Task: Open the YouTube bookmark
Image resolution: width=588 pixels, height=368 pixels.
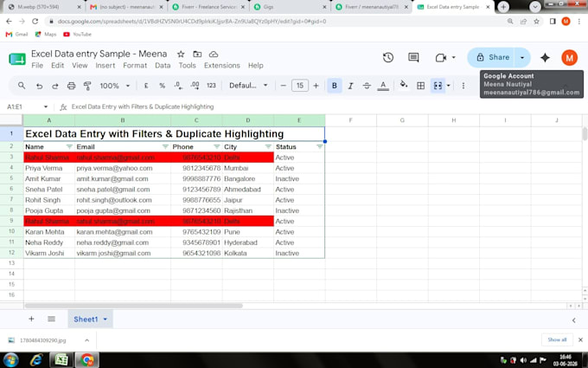Action: click(x=77, y=34)
